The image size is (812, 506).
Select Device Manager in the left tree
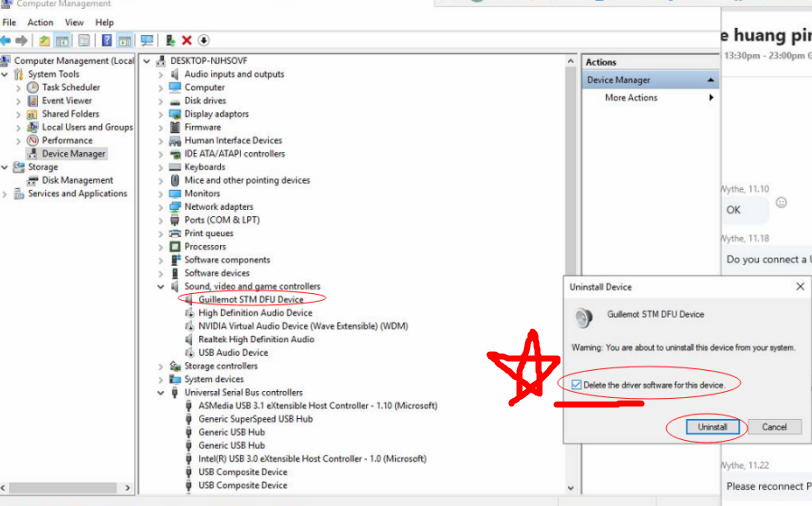74,154
